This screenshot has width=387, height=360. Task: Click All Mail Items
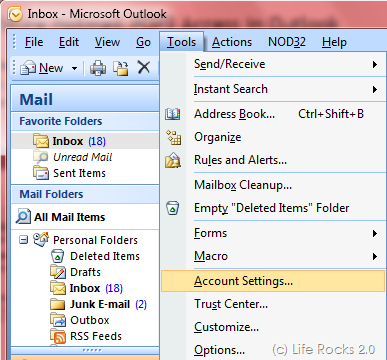point(69,217)
